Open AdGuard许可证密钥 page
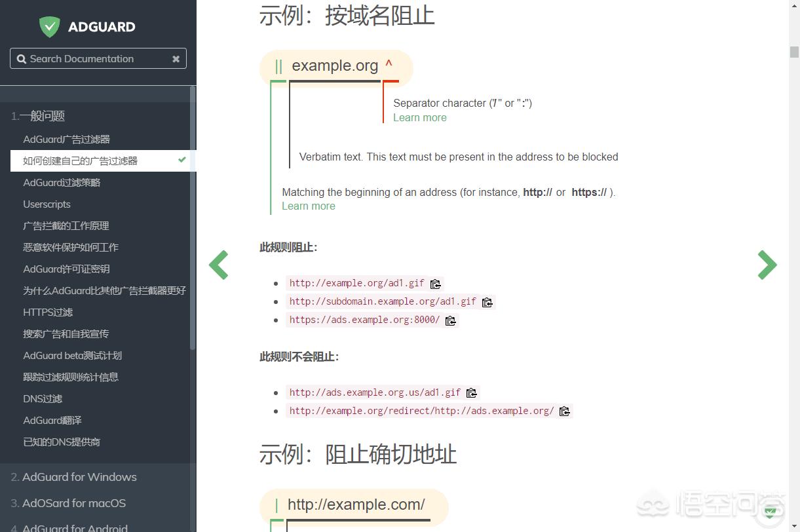The image size is (800, 532). 67,269
